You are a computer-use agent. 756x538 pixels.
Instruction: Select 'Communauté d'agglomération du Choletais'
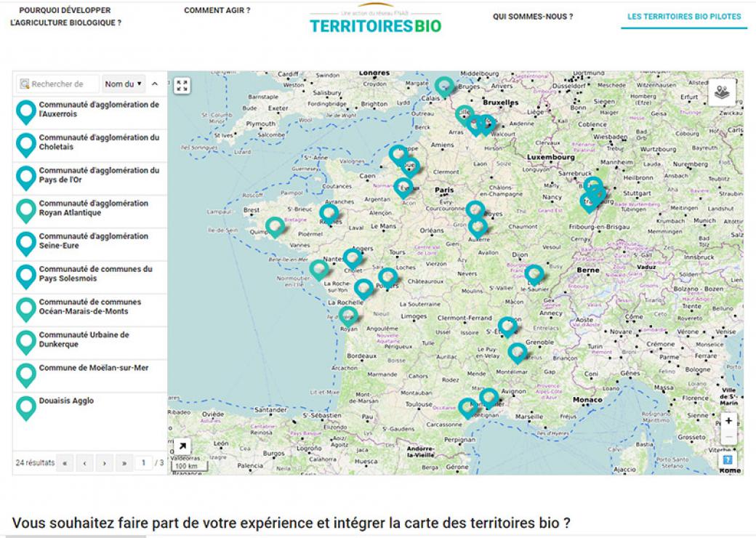pyautogui.click(x=89, y=145)
